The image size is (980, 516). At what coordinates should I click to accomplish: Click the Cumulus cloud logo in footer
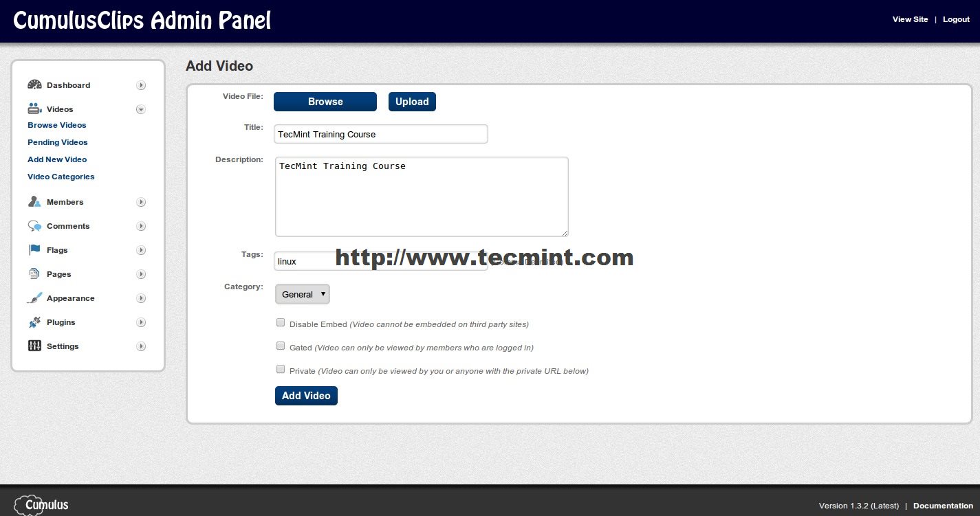pos(41,505)
